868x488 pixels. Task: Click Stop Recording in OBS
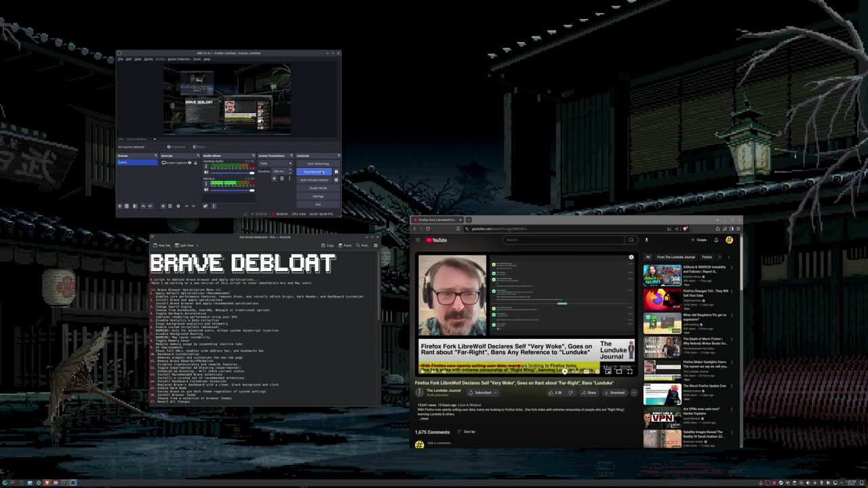point(314,171)
